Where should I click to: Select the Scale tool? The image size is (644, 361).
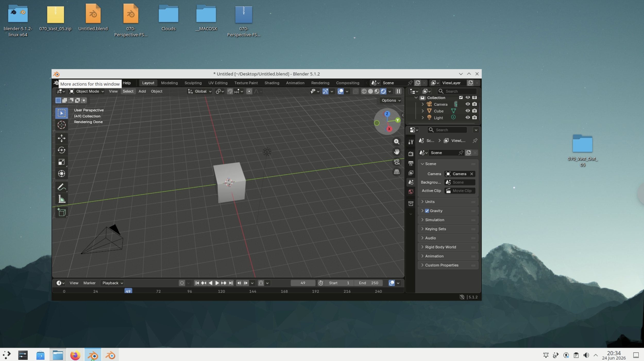tap(61, 162)
